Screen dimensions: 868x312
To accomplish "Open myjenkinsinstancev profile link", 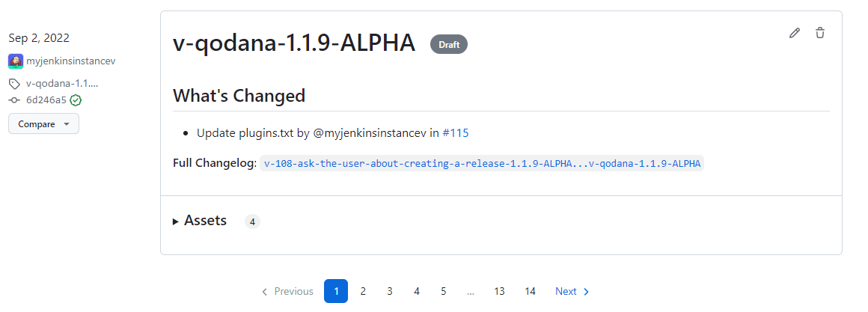I will click(x=70, y=61).
